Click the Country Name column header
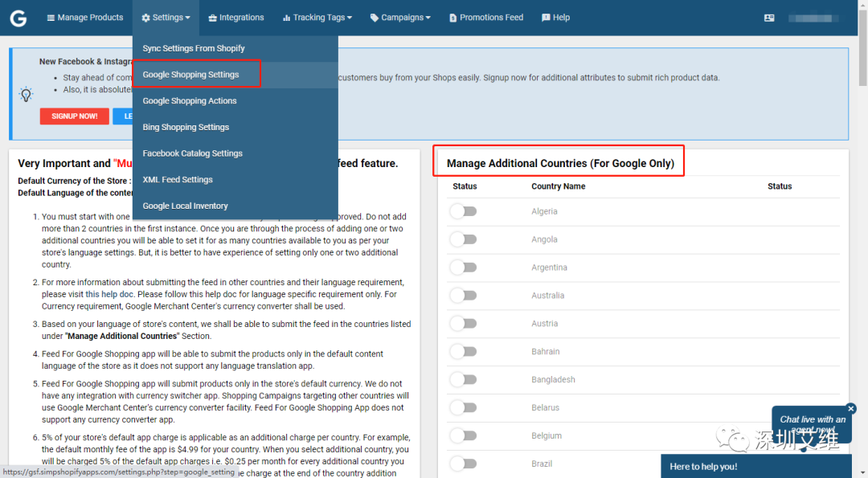Viewport: 868px width, 478px height. coord(558,186)
